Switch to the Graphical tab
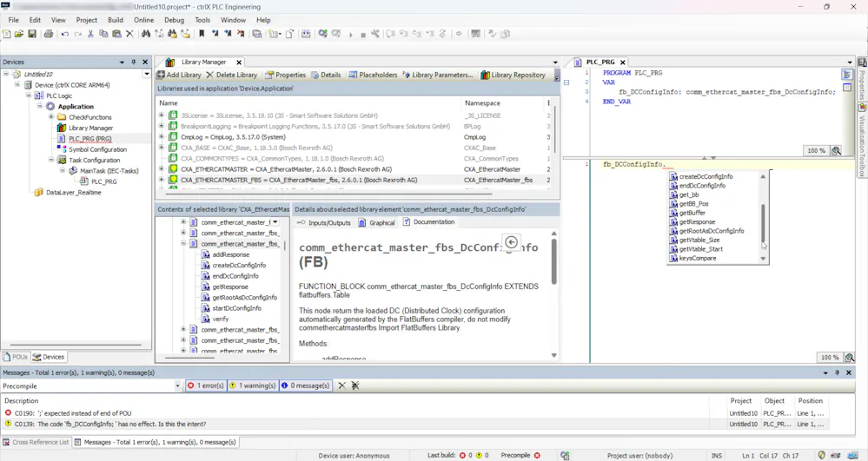 click(376, 222)
